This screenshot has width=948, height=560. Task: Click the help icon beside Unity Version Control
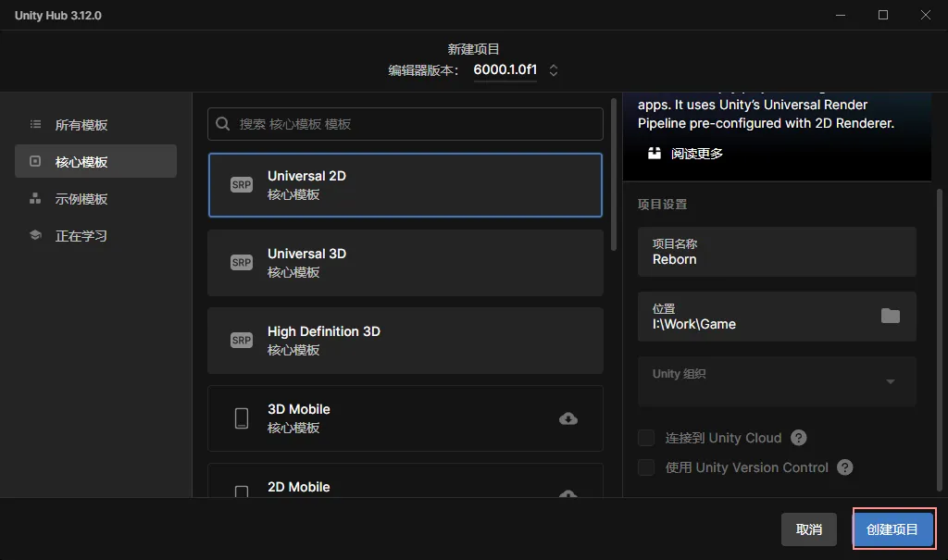[x=844, y=467]
